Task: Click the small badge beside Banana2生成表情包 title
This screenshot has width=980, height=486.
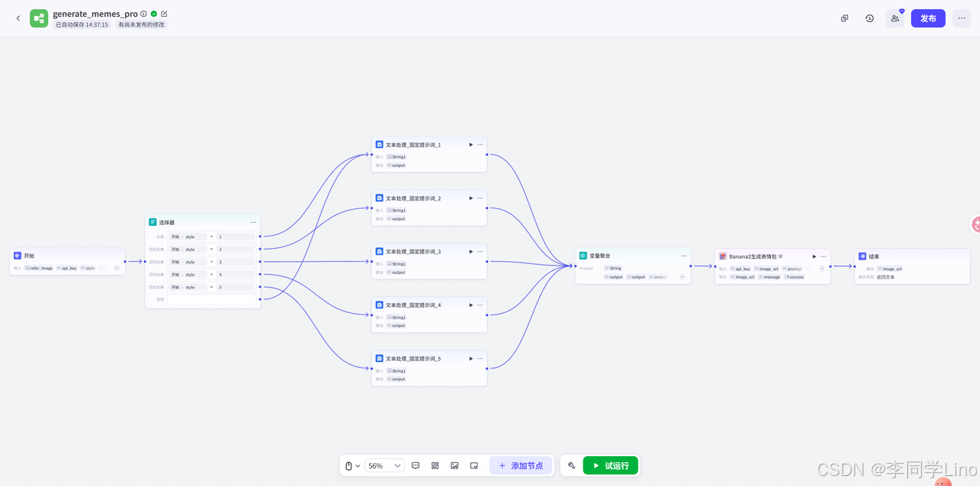Action: click(780, 256)
